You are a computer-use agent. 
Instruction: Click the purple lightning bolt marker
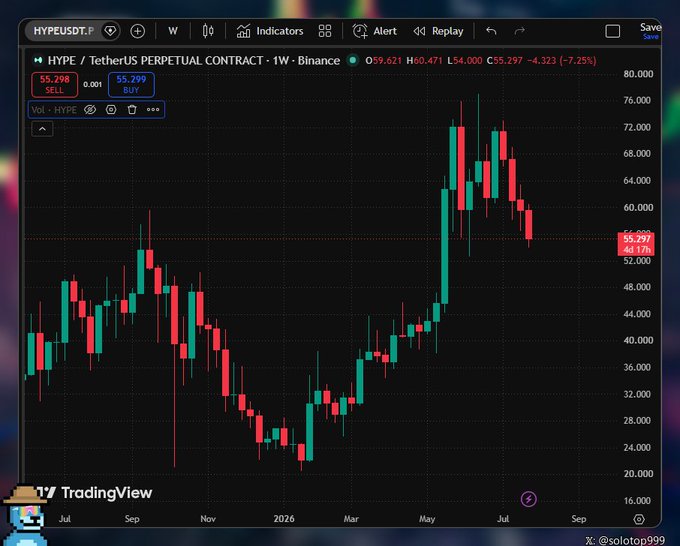(x=528, y=499)
